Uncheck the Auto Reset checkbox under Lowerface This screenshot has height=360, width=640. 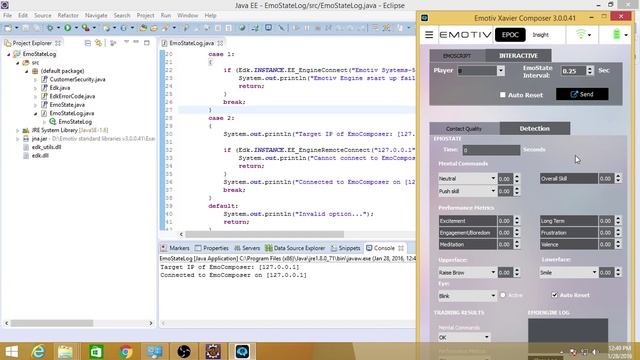[x=554, y=295]
